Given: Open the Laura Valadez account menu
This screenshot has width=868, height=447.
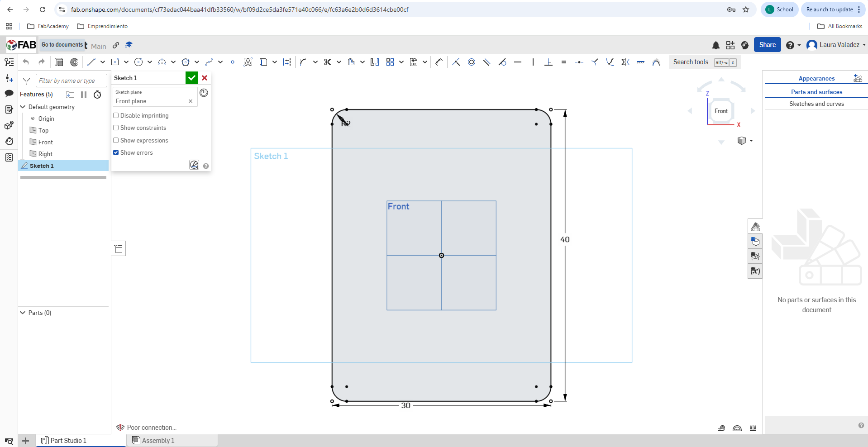Looking at the screenshot, I should tap(836, 45).
